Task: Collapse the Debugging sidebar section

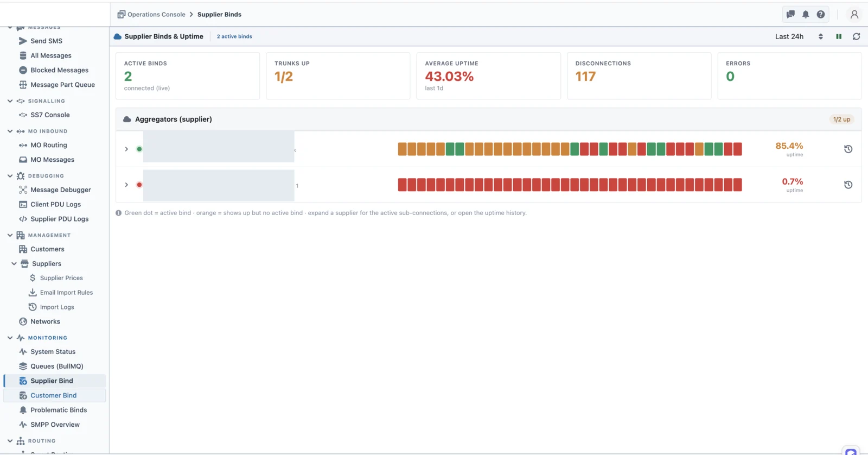Action: pos(10,176)
